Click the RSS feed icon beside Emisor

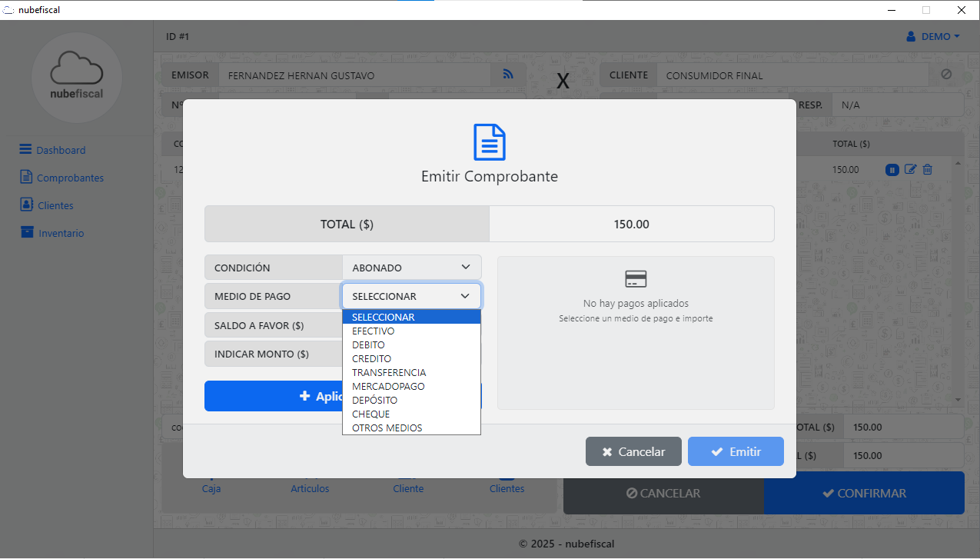(x=508, y=75)
